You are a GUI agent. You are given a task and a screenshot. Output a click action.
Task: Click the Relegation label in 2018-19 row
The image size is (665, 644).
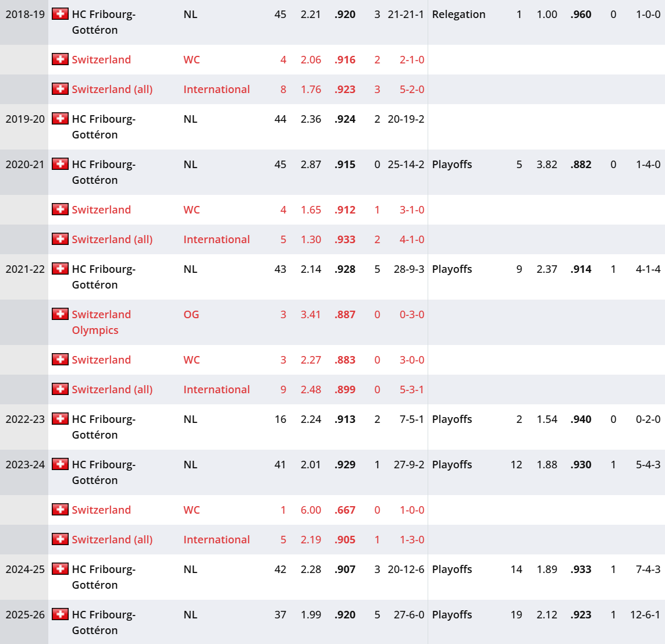tap(458, 15)
